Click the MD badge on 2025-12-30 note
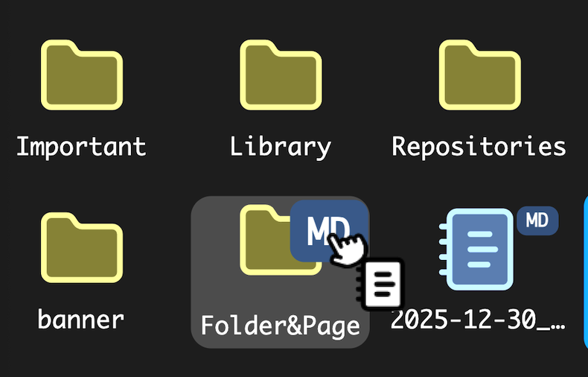This screenshot has height=377, width=588. (x=537, y=221)
